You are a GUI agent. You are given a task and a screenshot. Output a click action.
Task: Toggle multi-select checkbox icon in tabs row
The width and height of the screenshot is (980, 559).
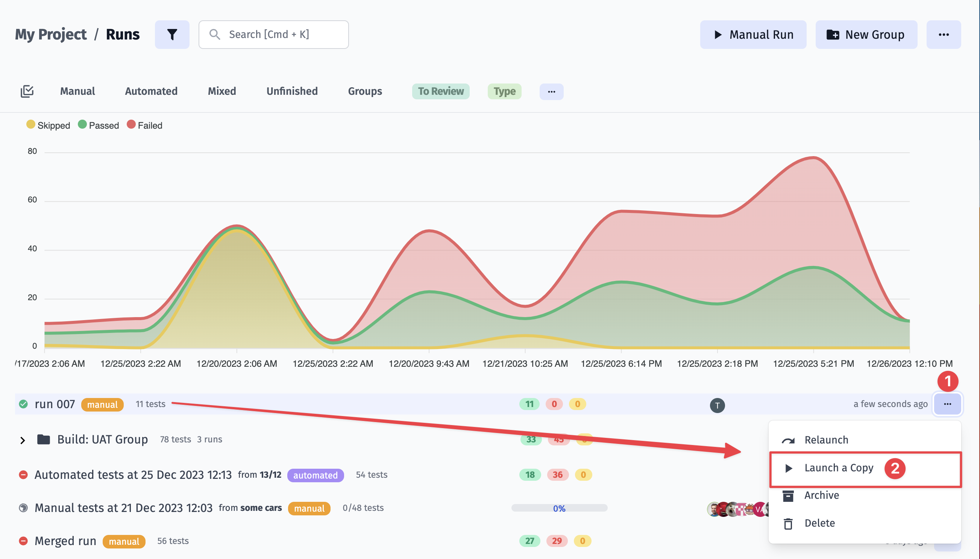click(x=27, y=91)
